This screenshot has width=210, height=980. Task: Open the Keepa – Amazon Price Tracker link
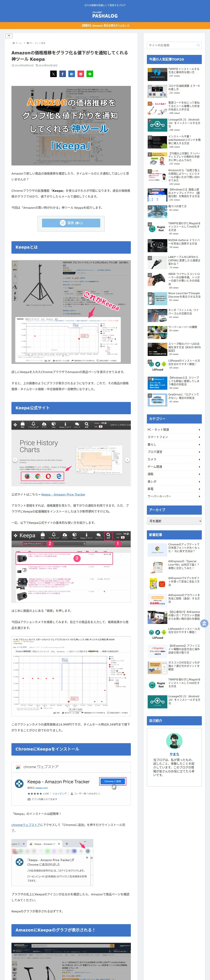point(63,495)
